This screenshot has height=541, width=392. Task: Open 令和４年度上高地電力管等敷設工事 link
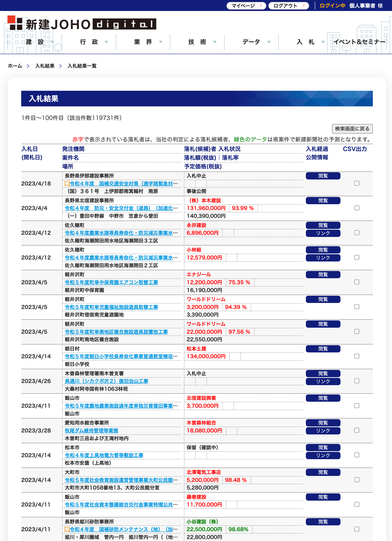(x=104, y=455)
